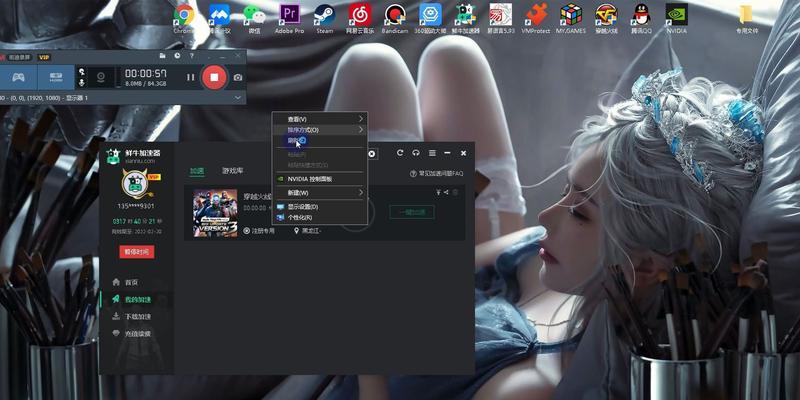This screenshot has height=400, width=800.
Task: Open the Bandicam desktop shortcut
Action: (395, 18)
